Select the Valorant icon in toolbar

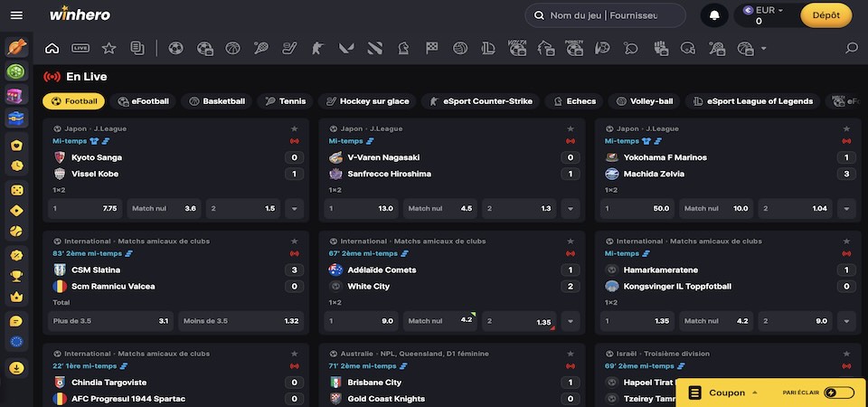346,48
